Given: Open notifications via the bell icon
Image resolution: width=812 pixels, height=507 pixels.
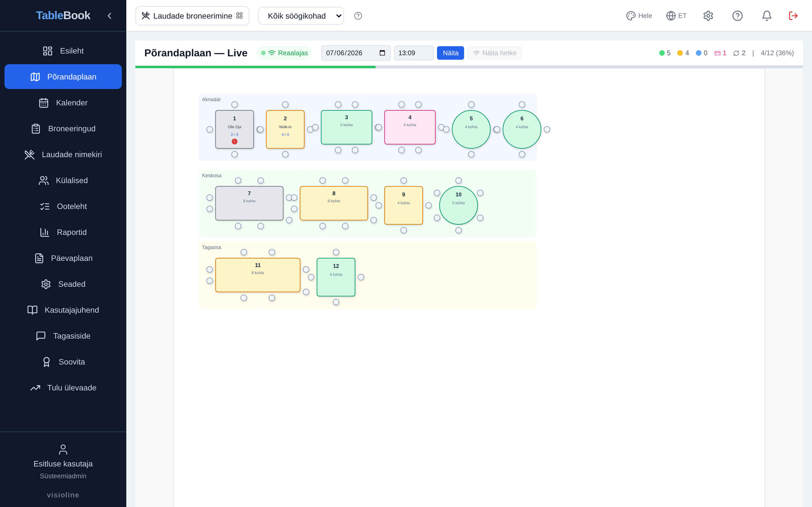Looking at the screenshot, I should coord(766,16).
